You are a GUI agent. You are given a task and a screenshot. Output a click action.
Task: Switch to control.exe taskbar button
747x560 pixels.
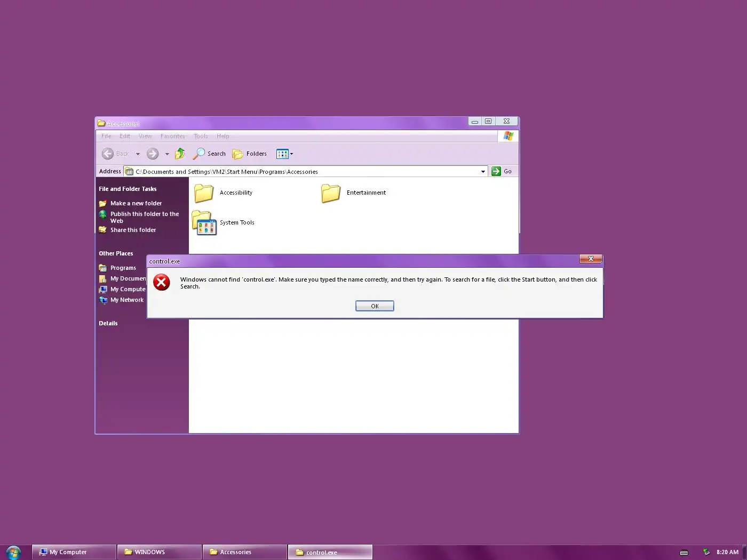tap(330, 552)
